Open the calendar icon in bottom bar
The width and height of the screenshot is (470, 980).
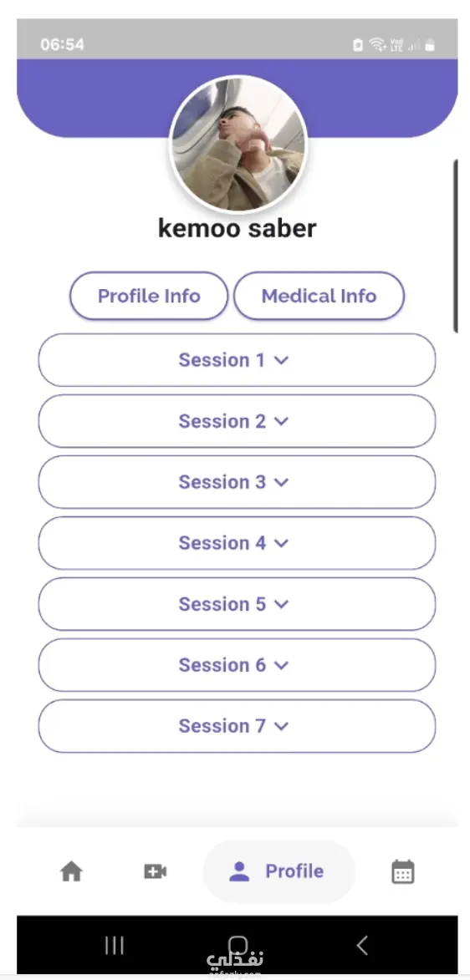click(403, 871)
